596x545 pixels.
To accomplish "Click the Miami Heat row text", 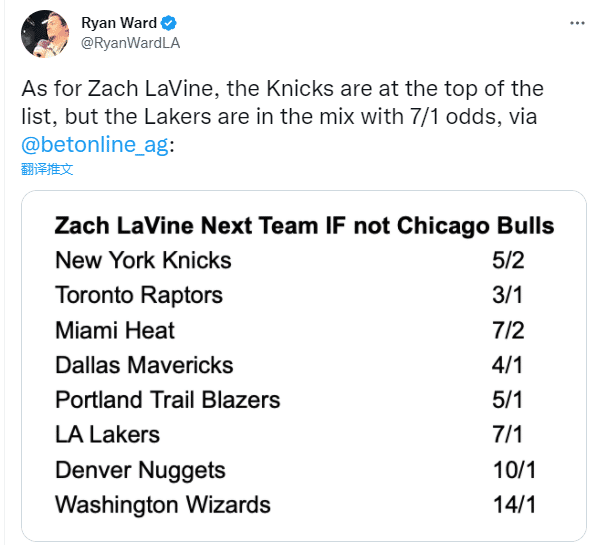I will 115,330.
